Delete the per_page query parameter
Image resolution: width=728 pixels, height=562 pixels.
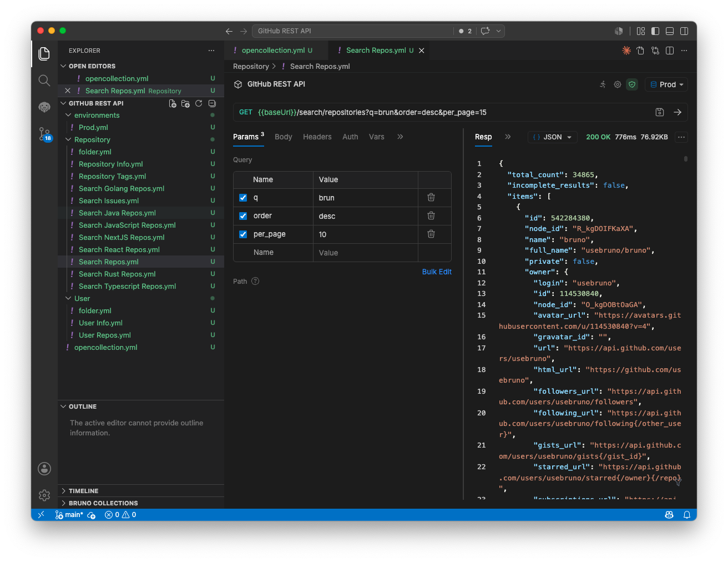431,234
